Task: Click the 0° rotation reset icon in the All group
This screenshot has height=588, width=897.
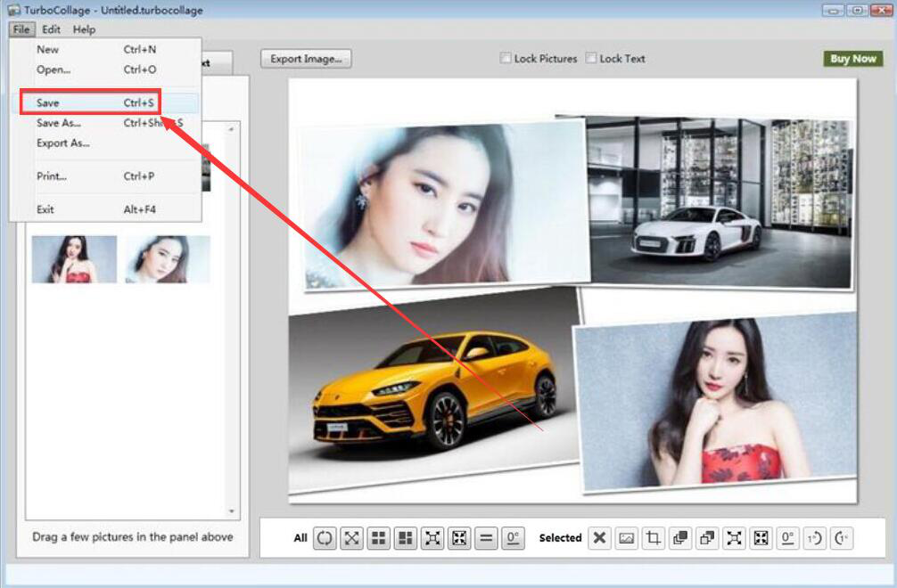Action: tap(513, 538)
